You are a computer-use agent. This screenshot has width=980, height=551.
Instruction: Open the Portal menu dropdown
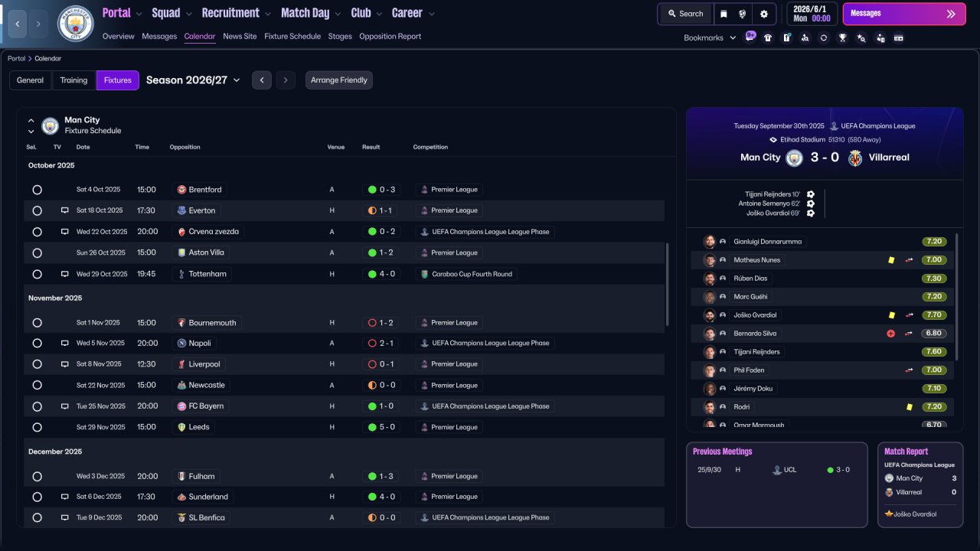point(122,13)
